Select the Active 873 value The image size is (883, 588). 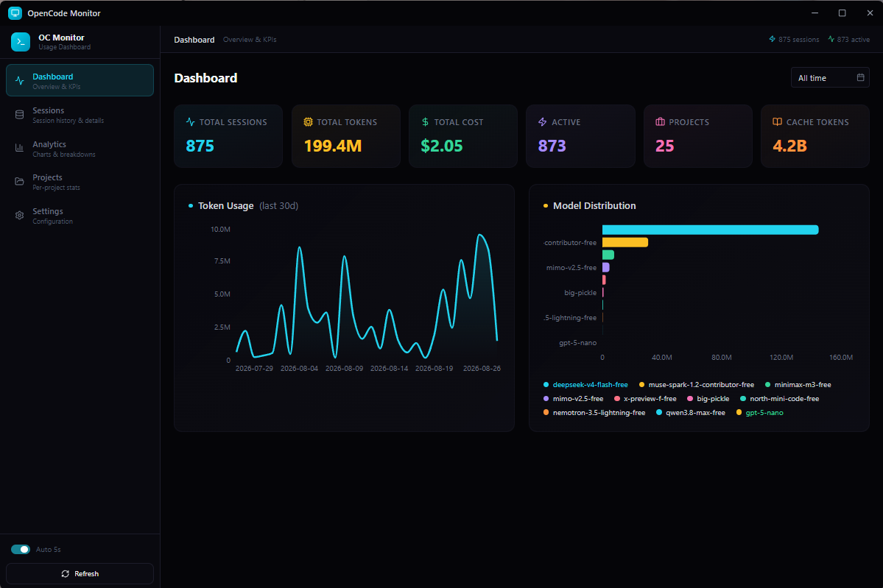click(x=552, y=146)
